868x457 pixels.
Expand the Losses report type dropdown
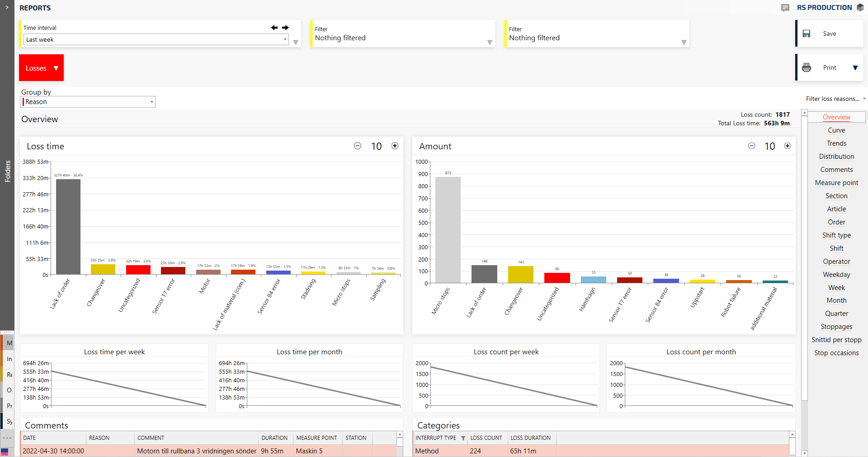pos(42,68)
